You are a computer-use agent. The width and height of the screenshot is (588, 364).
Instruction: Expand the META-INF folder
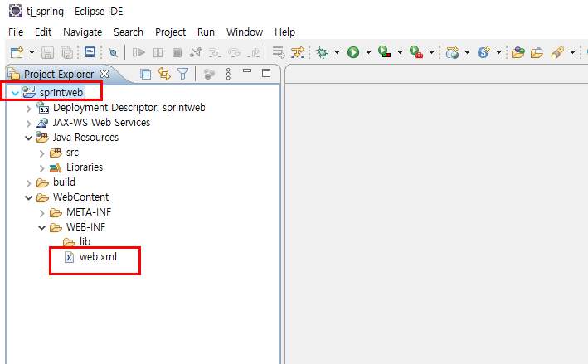[42, 213]
